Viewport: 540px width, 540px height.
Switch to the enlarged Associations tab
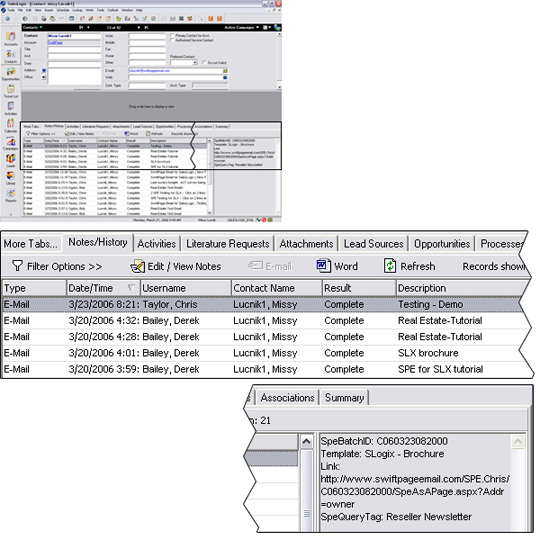[x=287, y=398]
